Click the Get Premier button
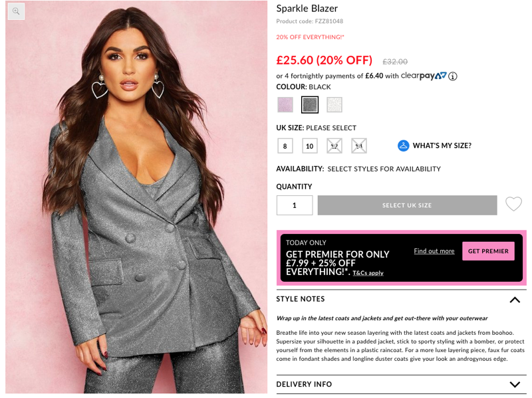 (x=488, y=251)
